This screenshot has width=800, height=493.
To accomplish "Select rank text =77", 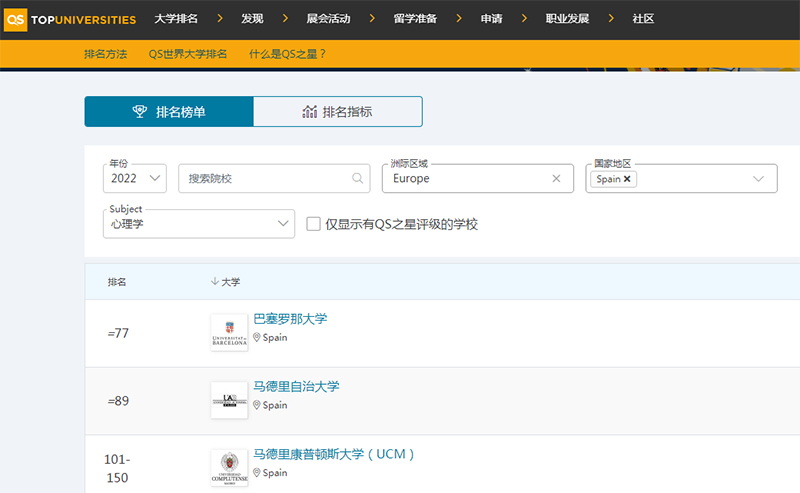I will click(x=118, y=333).
